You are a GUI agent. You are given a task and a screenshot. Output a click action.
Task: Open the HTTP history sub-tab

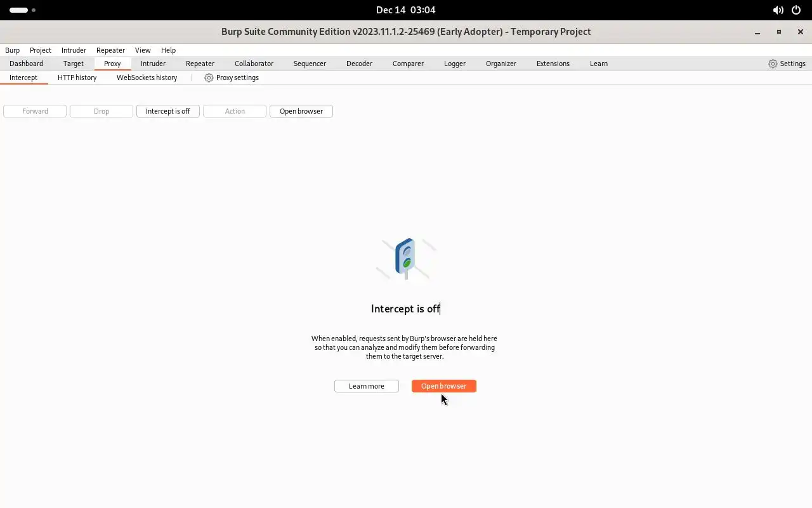point(77,77)
